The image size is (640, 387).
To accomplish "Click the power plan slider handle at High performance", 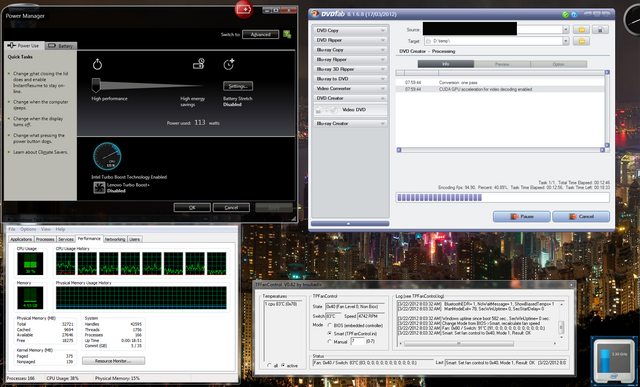I will (x=96, y=85).
